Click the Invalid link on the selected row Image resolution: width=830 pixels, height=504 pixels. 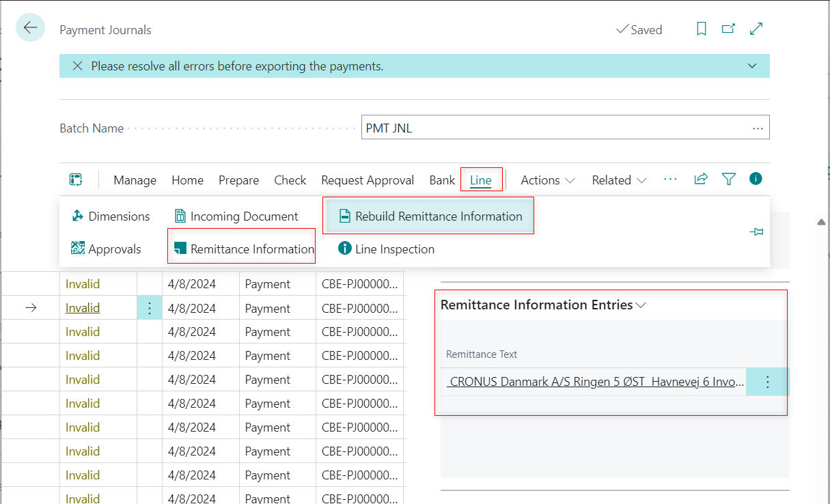(82, 307)
